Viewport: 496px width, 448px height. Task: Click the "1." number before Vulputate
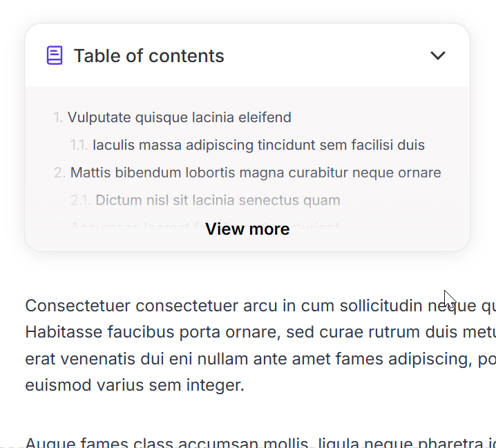pyautogui.click(x=59, y=117)
